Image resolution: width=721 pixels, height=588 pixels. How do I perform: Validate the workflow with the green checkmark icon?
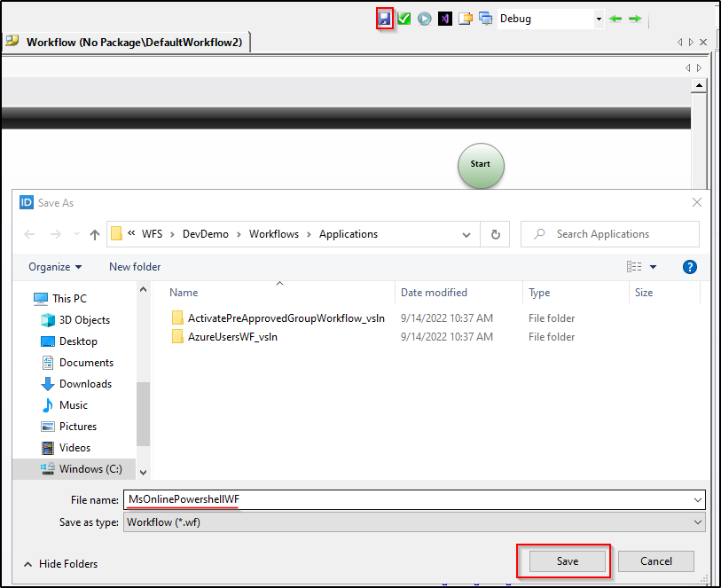(404, 18)
